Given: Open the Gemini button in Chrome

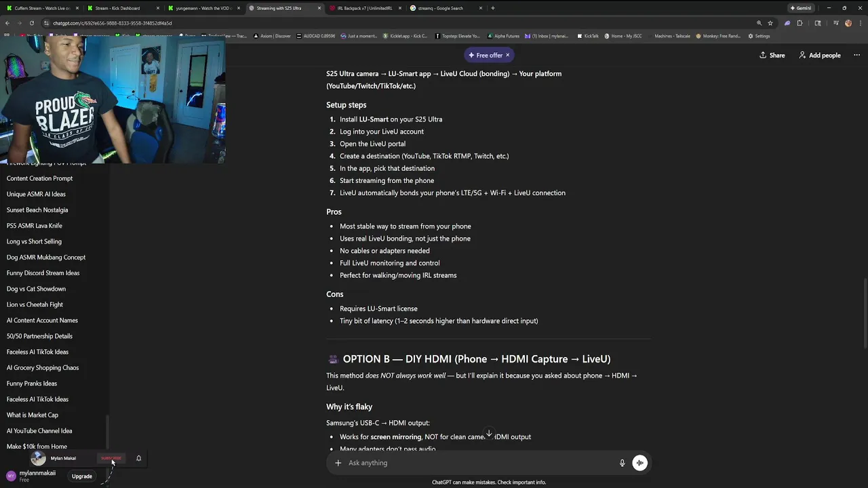Looking at the screenshot, I should coord(801,8).
